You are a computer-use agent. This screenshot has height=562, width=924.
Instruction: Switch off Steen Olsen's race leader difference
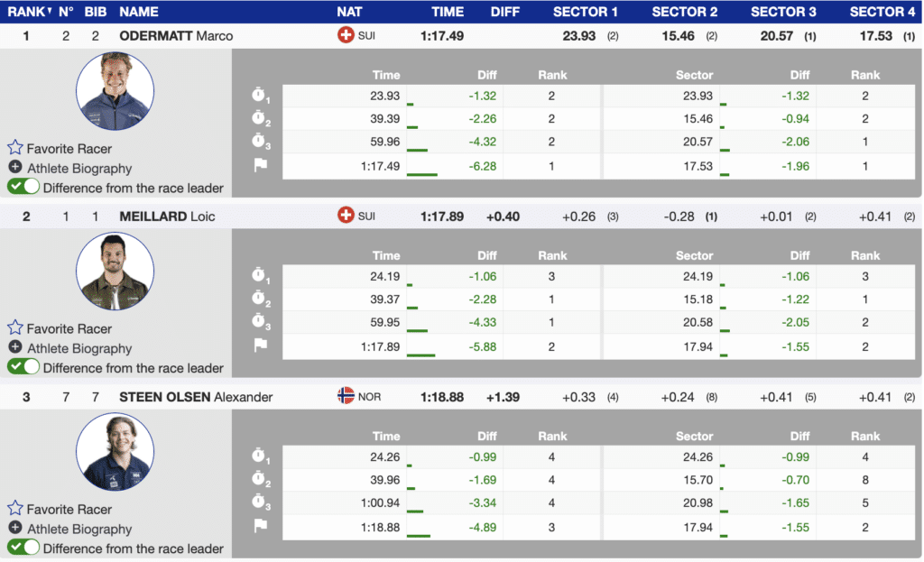23,548
